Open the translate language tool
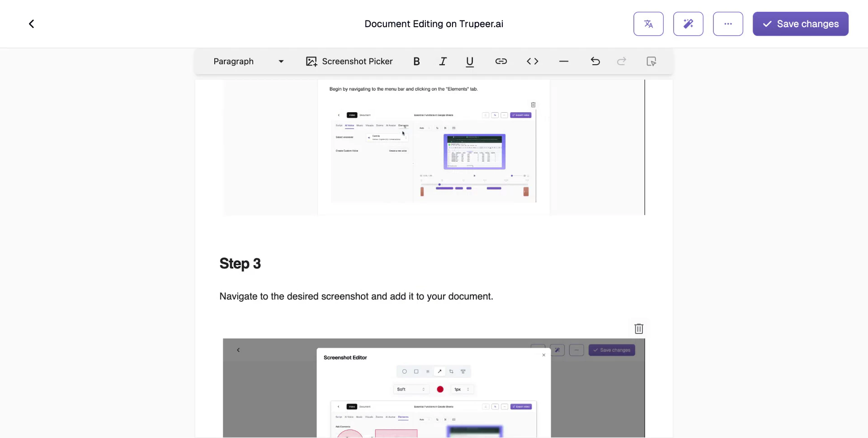Viewport: 868px width, 438px height. coord(648,24)
